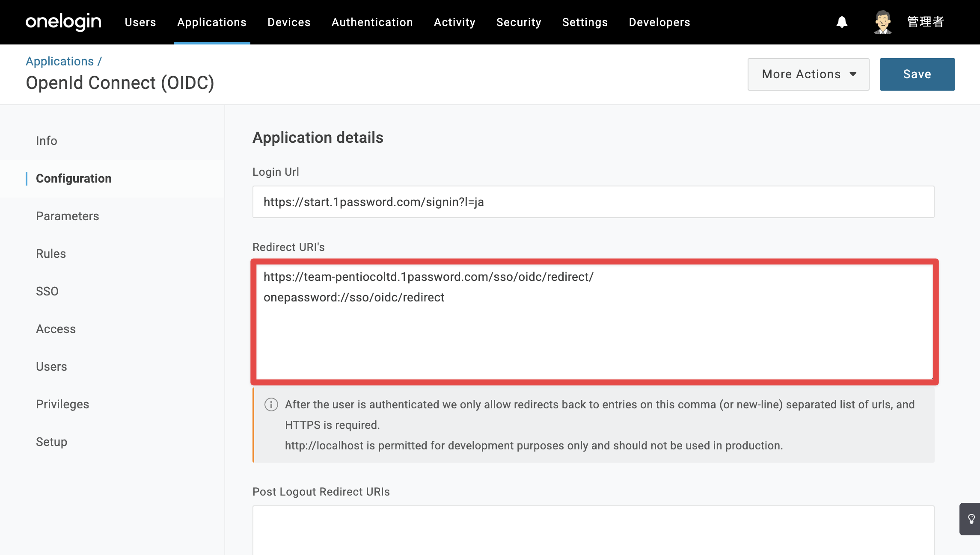This screenshot has height=555, width=980.
Task: Save the OIDC application
Action: (x=917, y=74)
